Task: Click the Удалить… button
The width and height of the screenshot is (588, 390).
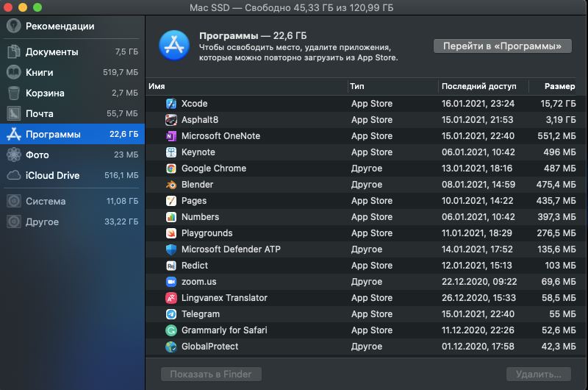Action: tap(539, 375)
